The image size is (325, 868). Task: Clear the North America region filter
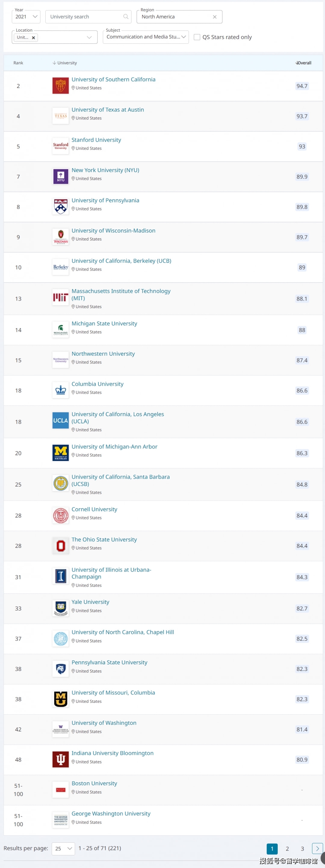click(x=215, y=17)
